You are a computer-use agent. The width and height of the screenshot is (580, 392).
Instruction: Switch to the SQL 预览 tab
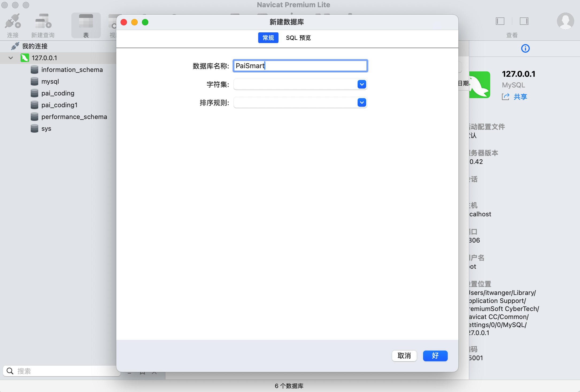[298, 38]
